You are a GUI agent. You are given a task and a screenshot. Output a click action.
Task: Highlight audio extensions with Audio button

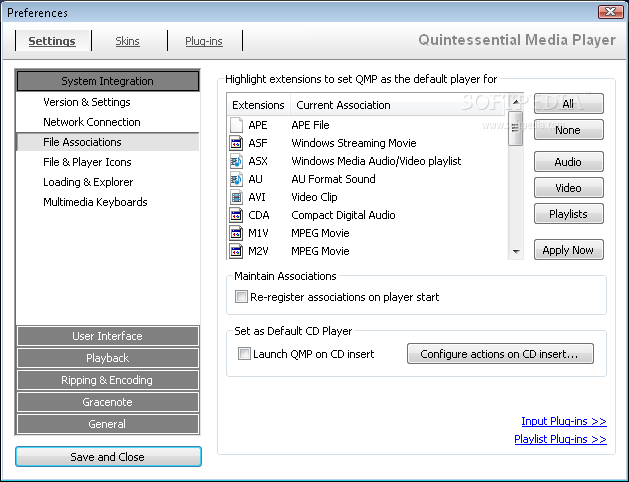pyautogui.click(x=568, y=162)
